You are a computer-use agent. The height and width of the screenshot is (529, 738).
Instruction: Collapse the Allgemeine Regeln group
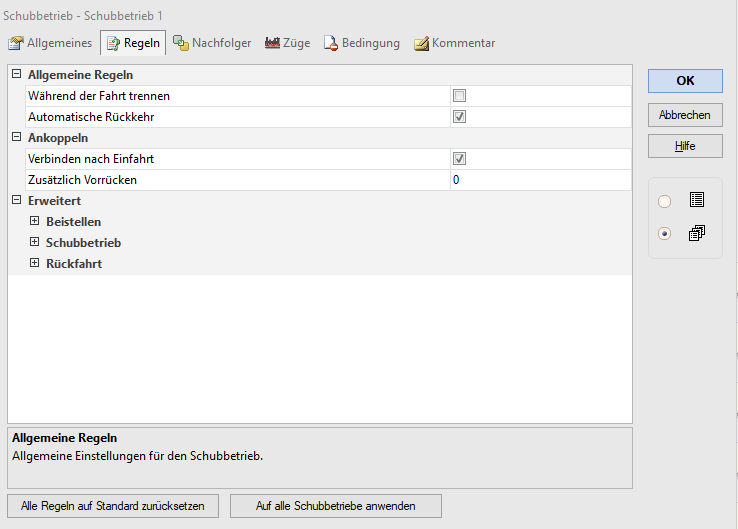pyautogui.click(x=16, y=75)
